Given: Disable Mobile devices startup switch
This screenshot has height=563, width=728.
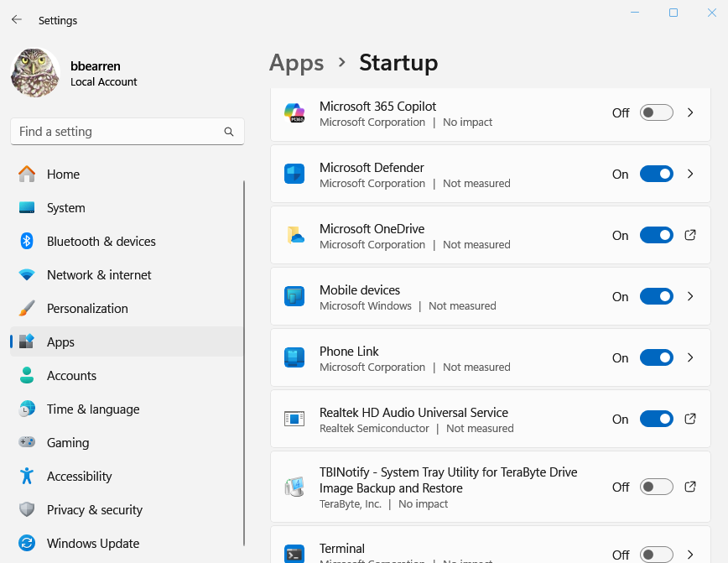Looking at the screenshot, I should tap(656, 296).
